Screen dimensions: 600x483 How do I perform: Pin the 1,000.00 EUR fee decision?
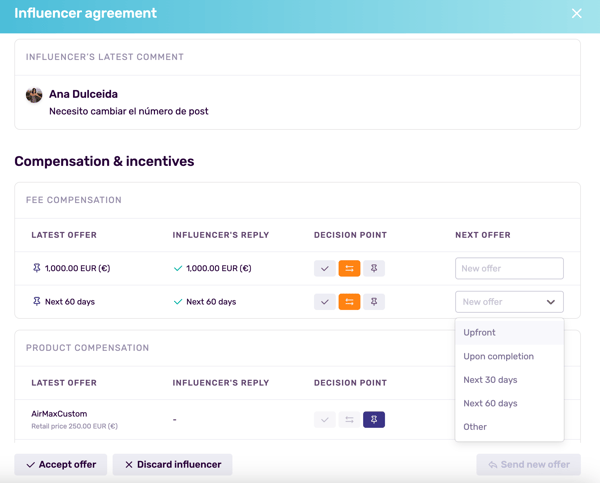coord(374,268)
